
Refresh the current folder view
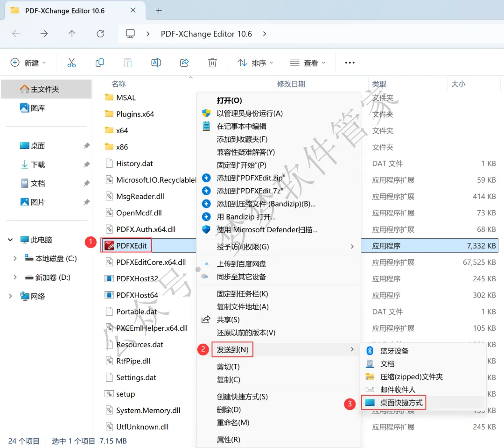[100, 34]
